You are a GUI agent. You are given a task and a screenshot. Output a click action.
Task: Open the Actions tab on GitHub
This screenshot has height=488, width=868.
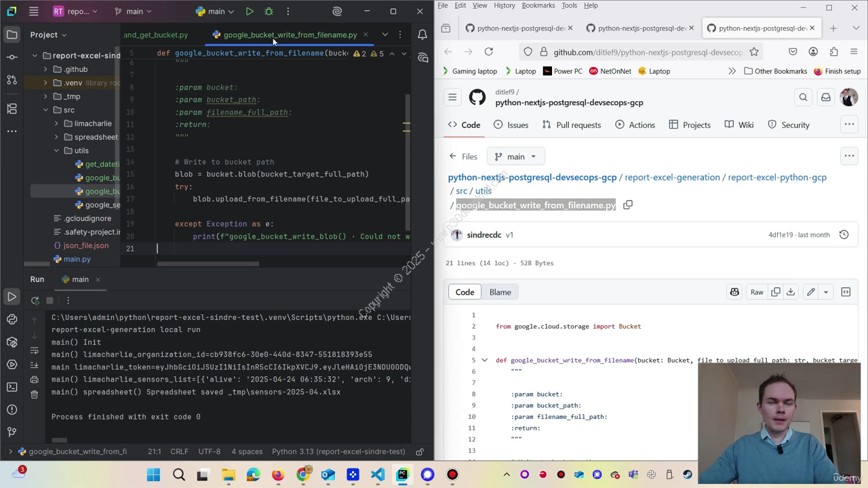pos(635,125)
